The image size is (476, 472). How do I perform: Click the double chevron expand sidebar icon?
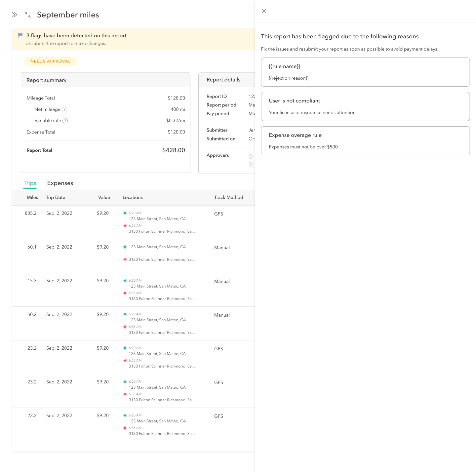15,15
